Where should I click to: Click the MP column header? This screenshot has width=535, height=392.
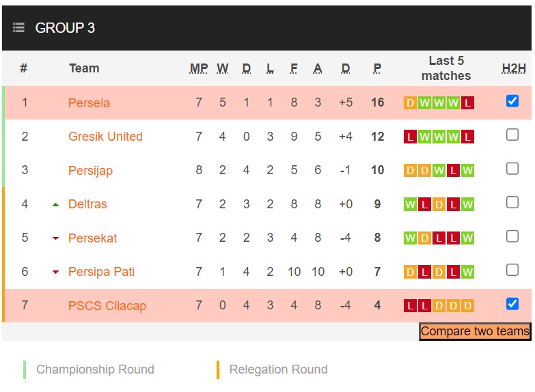tap(199, 68)
